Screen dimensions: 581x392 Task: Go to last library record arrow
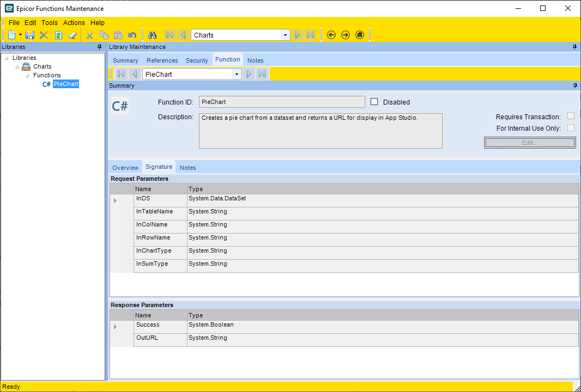click(311, 35)
